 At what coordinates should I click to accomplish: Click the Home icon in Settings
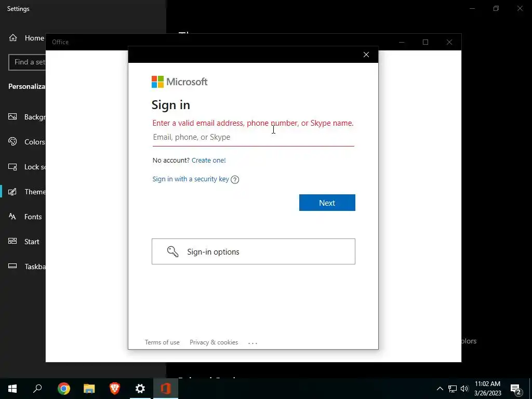(13, 37)
